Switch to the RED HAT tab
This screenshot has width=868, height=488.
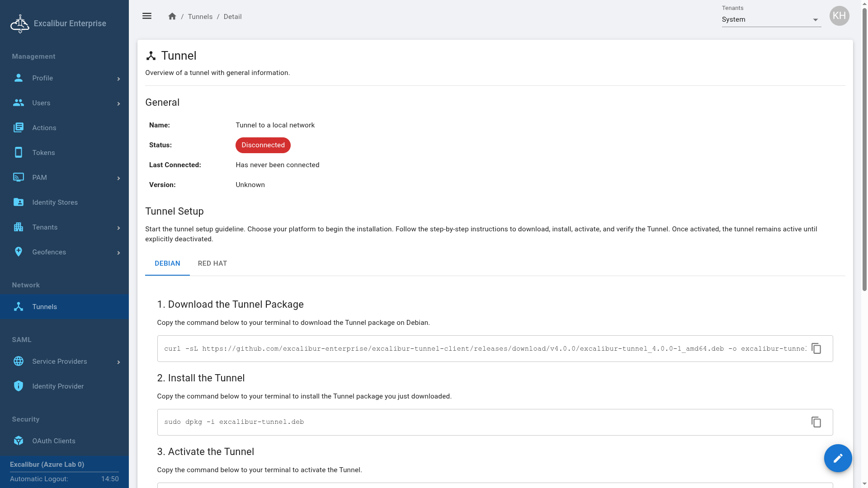[212, 263]
